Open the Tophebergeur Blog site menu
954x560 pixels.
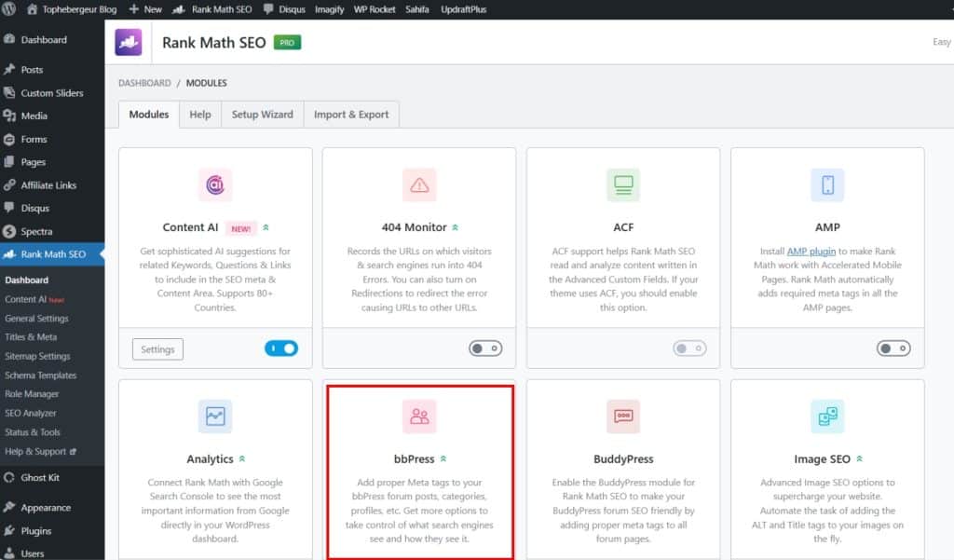(72, 9)
